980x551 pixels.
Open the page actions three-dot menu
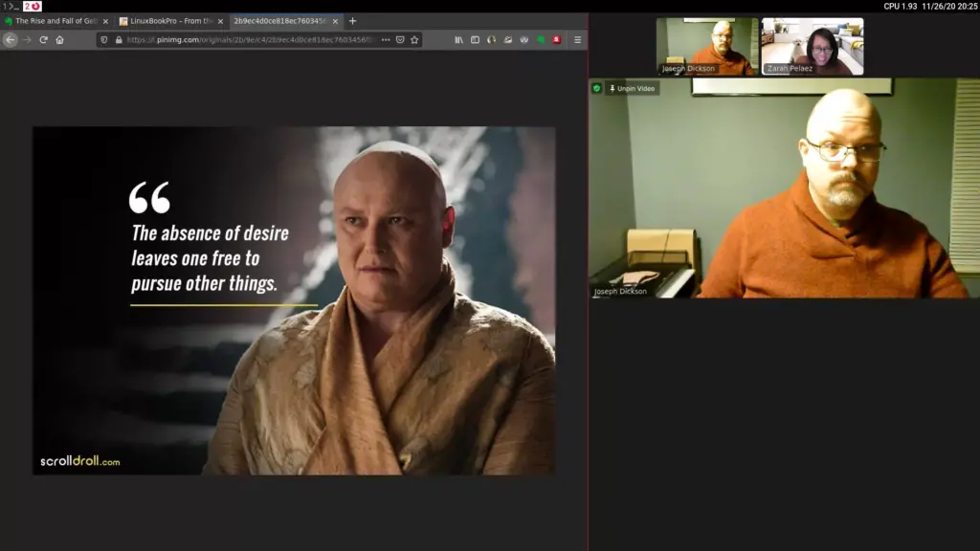(x=386, y=39)
